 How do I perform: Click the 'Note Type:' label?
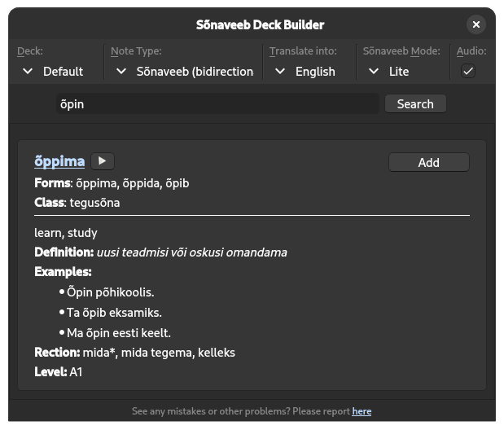[136, 50]
